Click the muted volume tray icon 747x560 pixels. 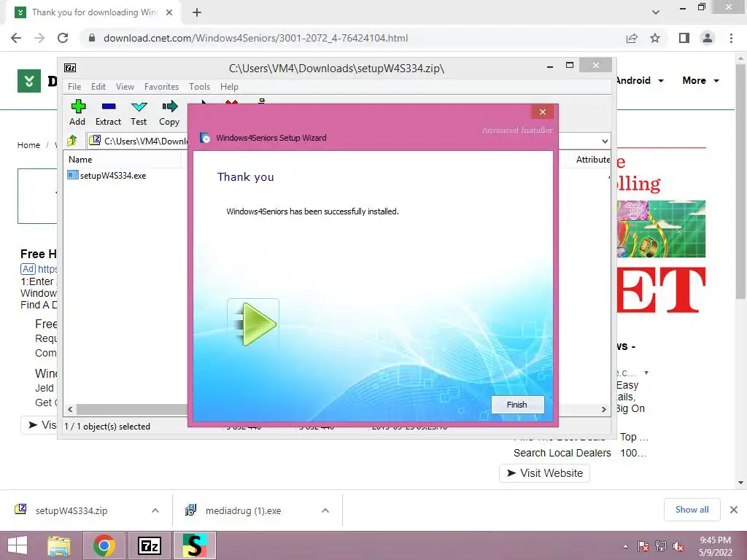tap(678, 546)
